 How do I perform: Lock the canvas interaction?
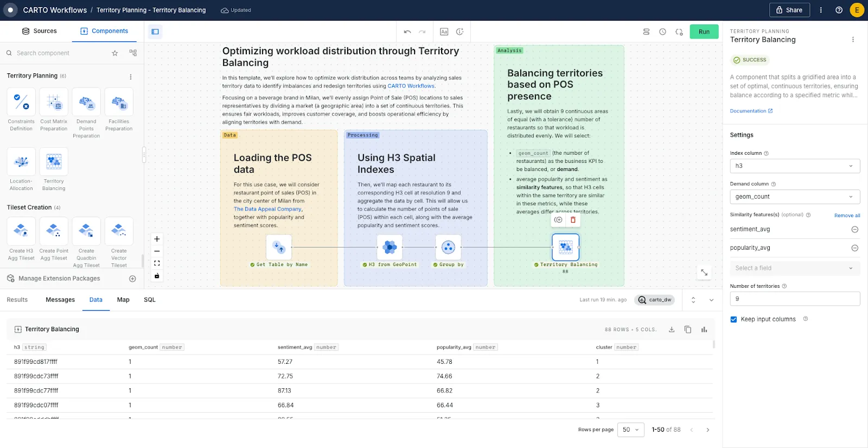click(x=157, y=276)
